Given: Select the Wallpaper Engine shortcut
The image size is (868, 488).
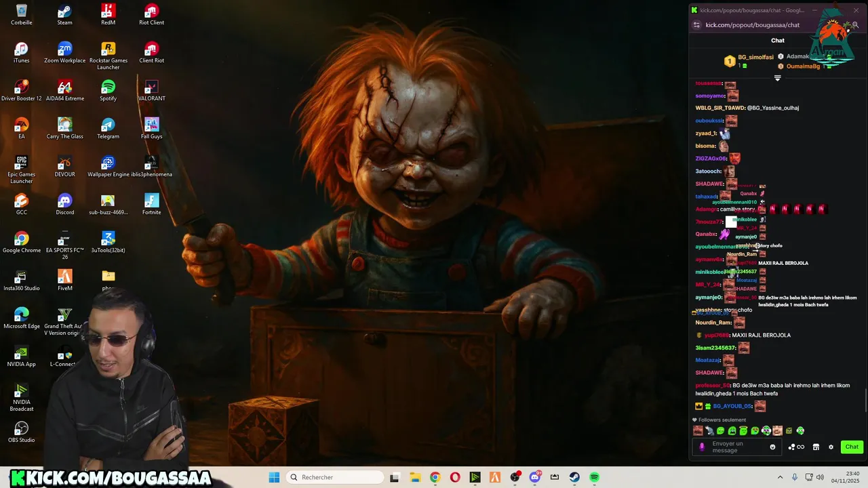Looking at the screenshot, I should pos(108,167).
